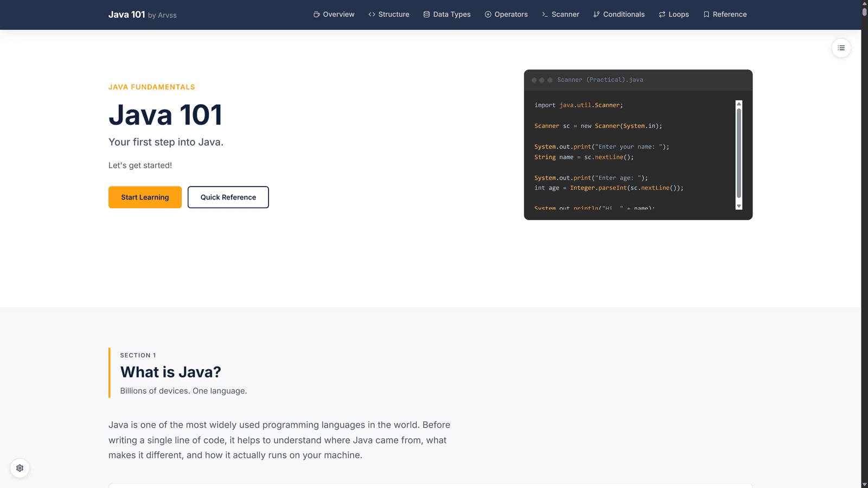This screenshot has width=868, height=488.
Task: Go to the Structure nav item
Action: (x=388, y=15)
